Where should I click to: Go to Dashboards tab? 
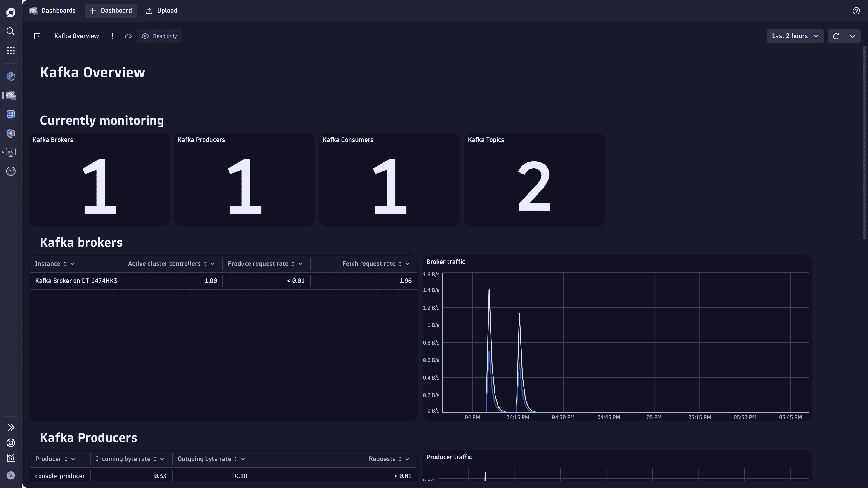53,11
